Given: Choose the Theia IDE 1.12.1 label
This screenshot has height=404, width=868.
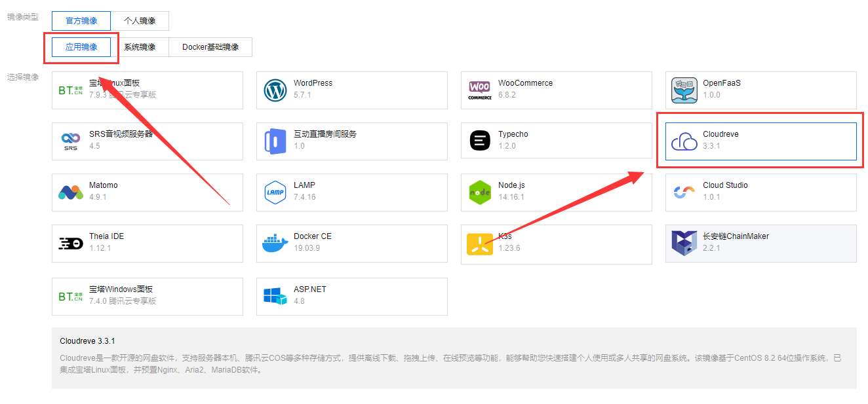Looking at the screenshot, I should click(106, 242).
